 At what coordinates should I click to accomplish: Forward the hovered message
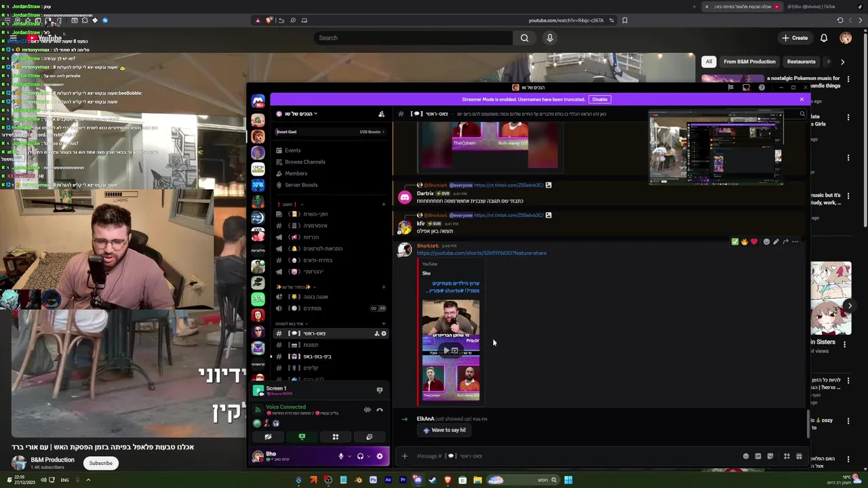tap(785, 242)
